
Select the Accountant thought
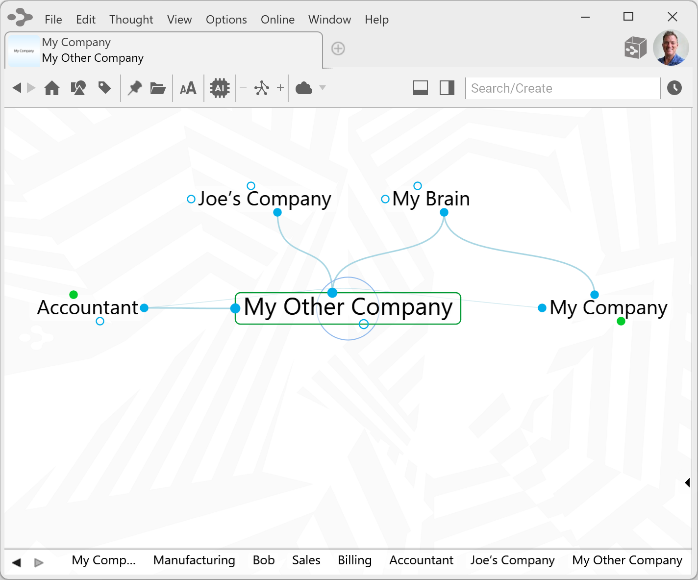point(88,307)
